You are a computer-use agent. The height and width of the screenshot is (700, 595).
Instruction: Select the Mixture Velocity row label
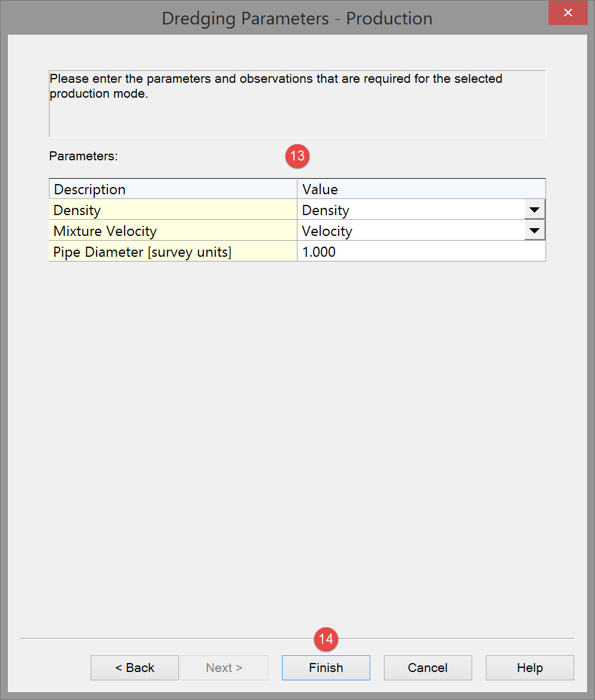click(x=173, y=231)
